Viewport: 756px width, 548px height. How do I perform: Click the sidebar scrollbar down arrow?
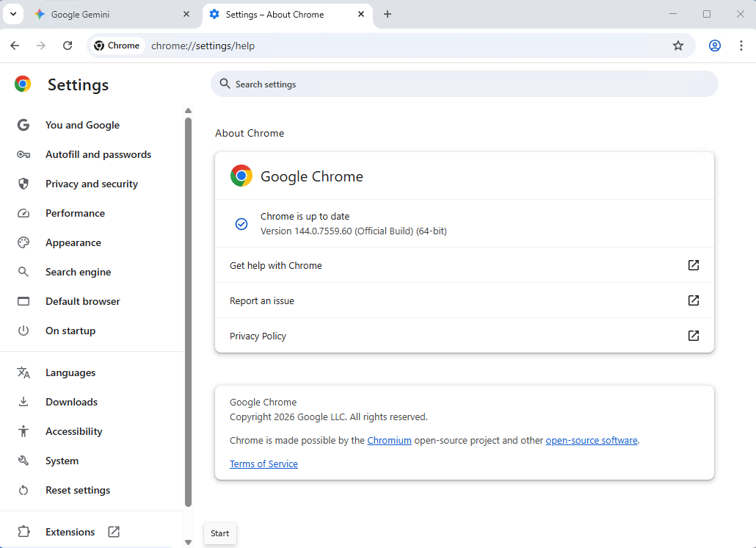pos(188,542)
